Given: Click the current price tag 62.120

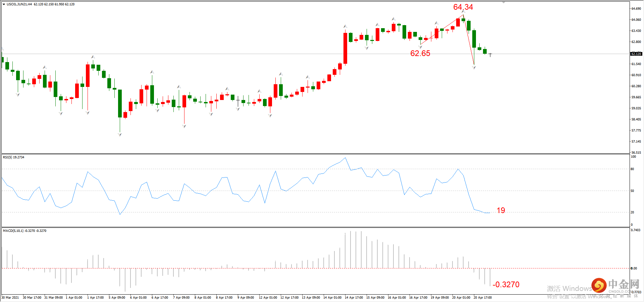Looking at the screenshot, I should [636, 54].
